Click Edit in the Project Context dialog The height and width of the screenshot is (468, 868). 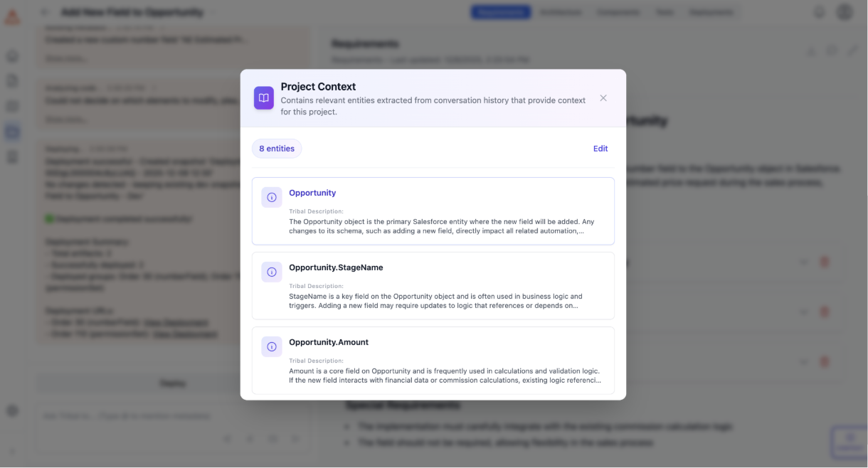(x=600, y=149)
